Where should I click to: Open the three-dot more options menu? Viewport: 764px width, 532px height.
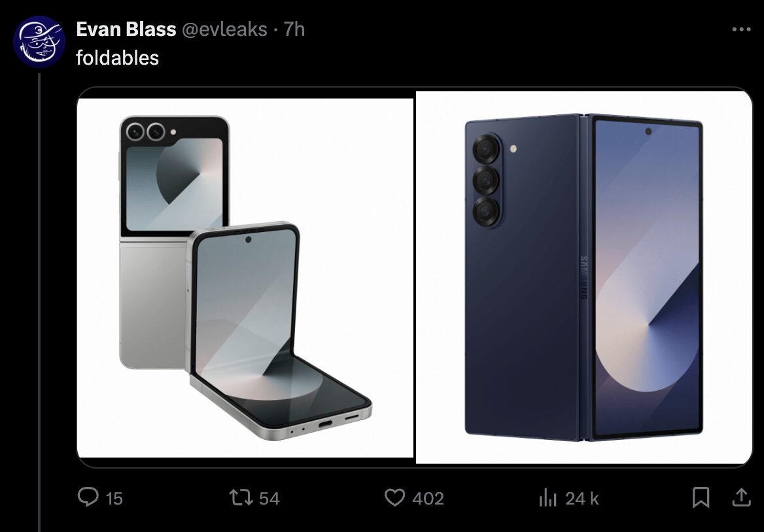tap(741, 29)
